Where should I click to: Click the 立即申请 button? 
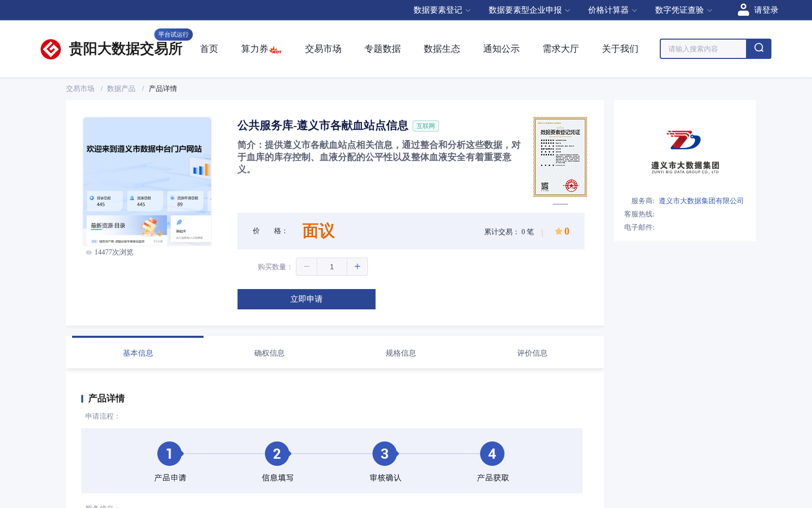[x=307, y=299]
